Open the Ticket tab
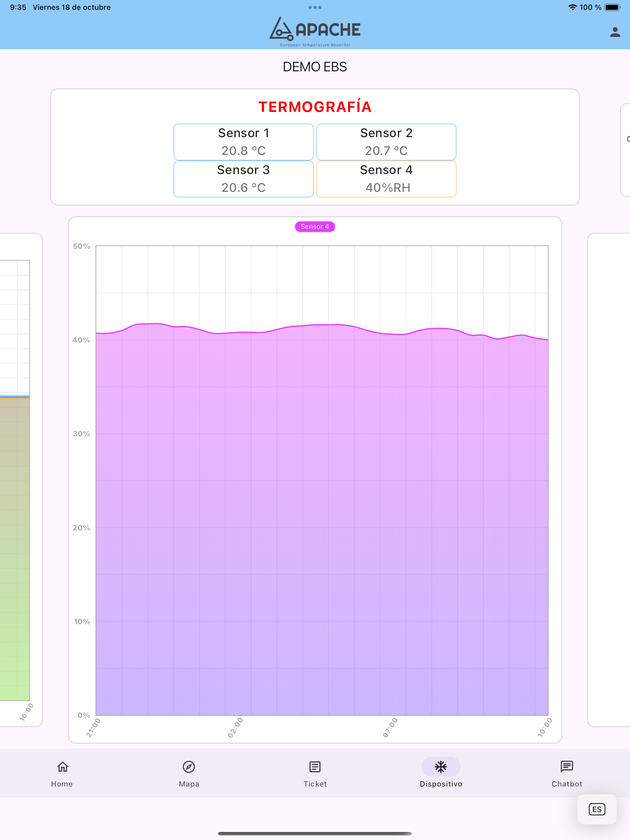 click(315, 774)
